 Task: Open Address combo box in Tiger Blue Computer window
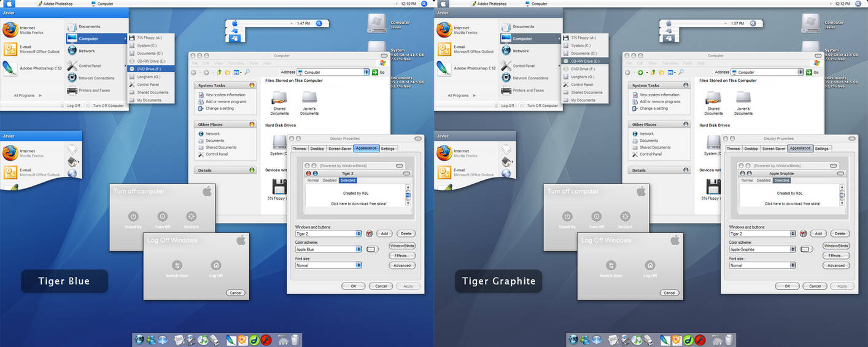(333, 72)
